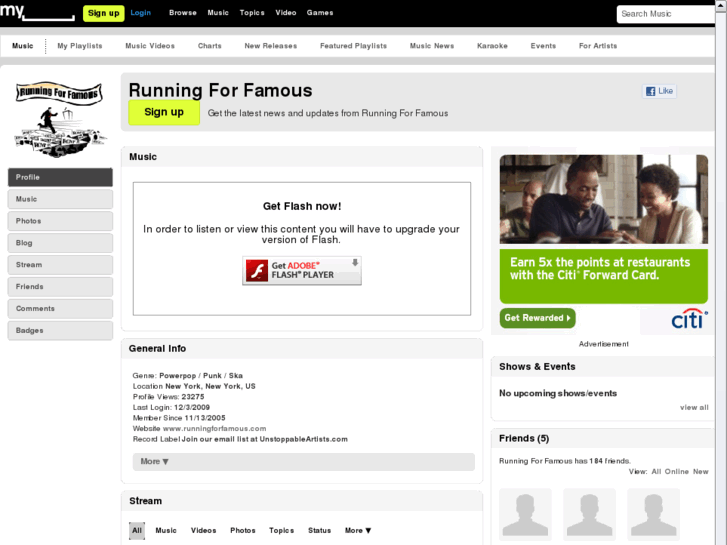727x545 pixels.
Task: Open the More dropdown in Stream filters
Action: (x=358, y=530)
